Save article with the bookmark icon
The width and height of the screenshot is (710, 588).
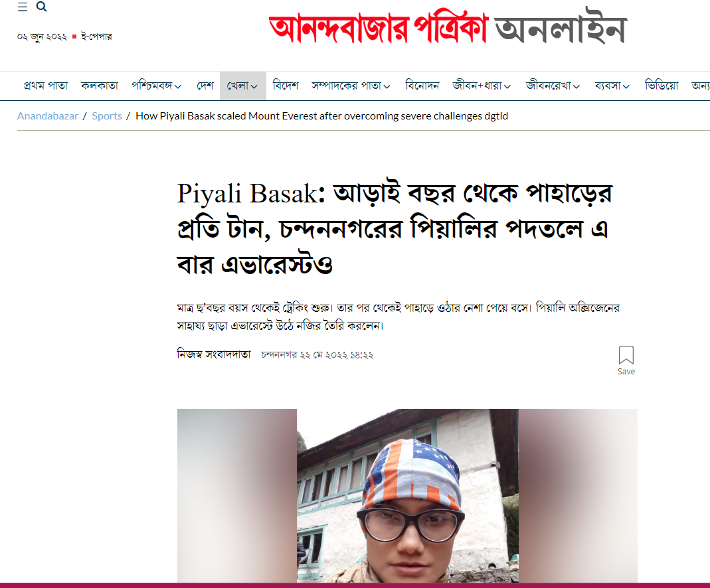(x=626, y=360)
